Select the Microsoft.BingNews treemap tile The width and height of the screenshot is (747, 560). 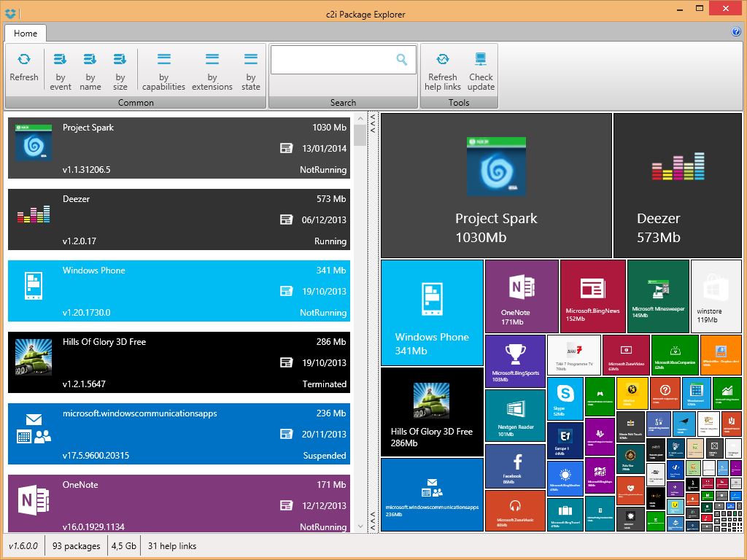pyautogui.click(x=592, y=296)
